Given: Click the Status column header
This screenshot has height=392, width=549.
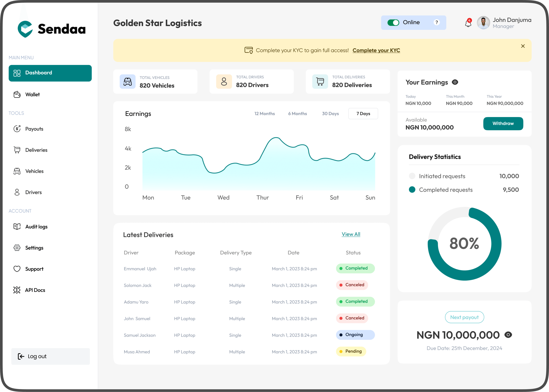Looking at the screenshot, I should coord(353,252).
